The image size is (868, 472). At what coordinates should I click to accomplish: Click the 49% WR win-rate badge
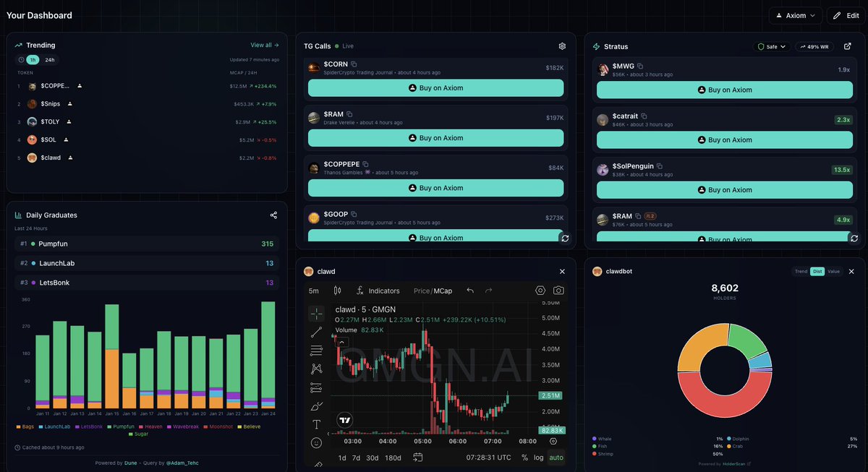pyautogui.click(x=814, y=46)
